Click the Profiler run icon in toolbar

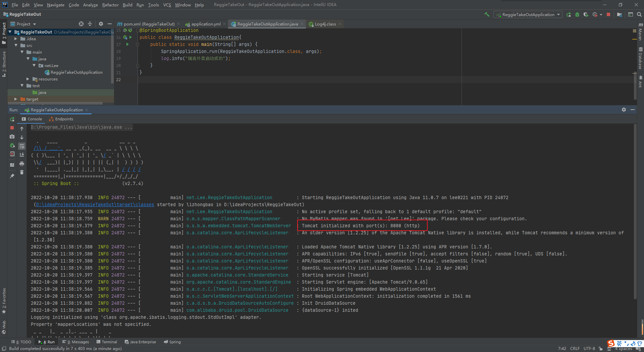[x=595, y=14]
